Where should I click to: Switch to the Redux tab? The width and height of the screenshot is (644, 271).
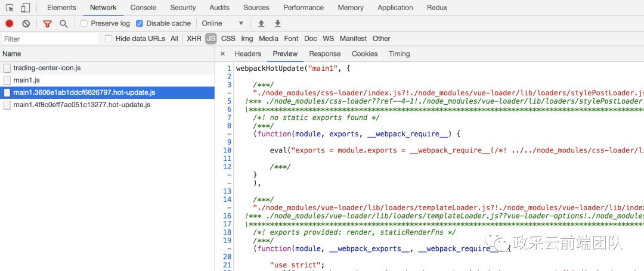437,7
